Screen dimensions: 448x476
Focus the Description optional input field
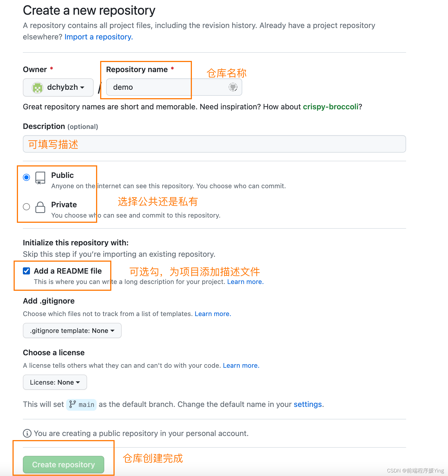214,144
